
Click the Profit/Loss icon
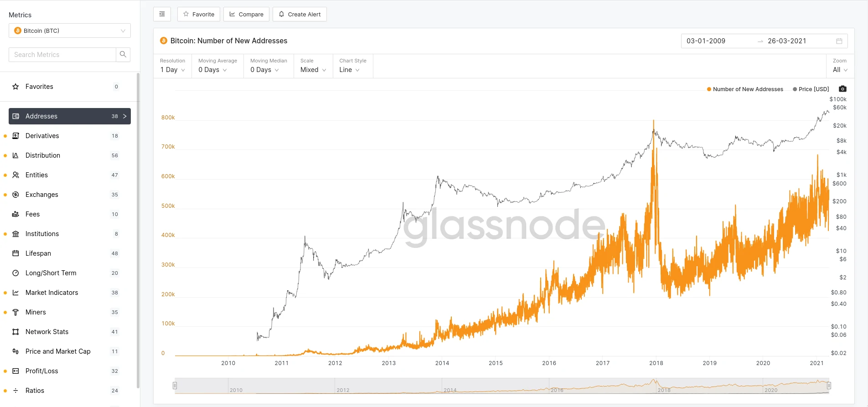pyautogui.click(x=15, y=371)
